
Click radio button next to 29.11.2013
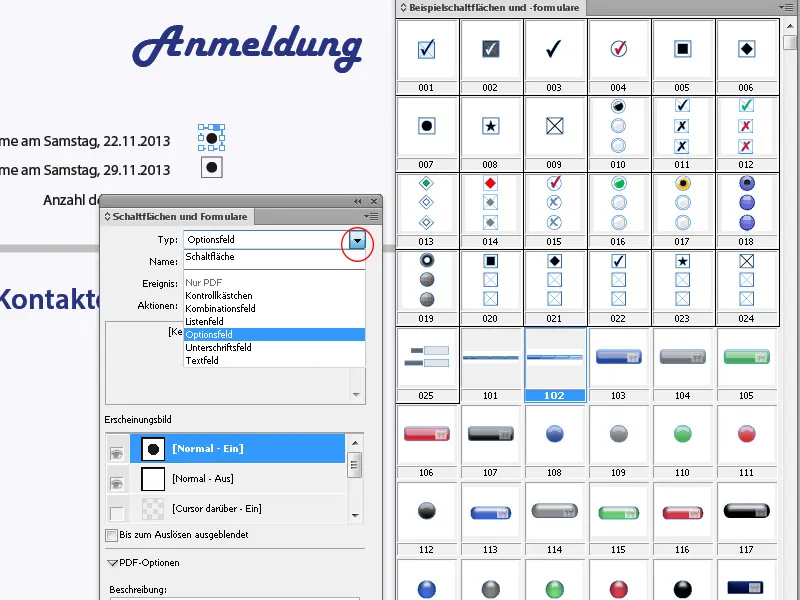tap(212, 167)
